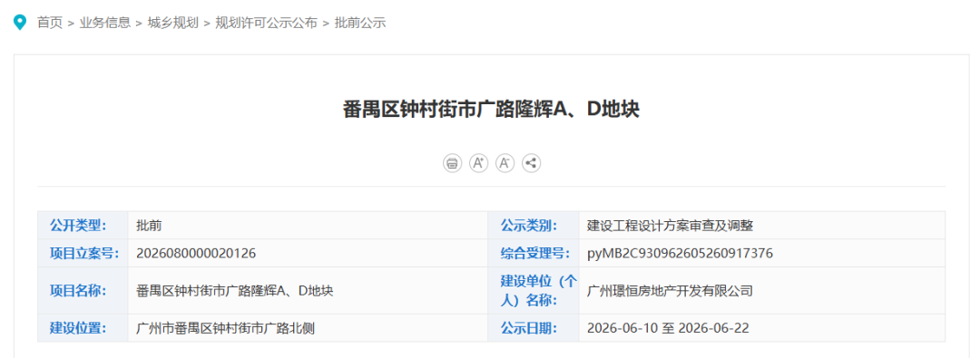Click acceptance number pyMB2C930962605260917376
Screen dimensions: 980x358
pyautogui.click(x=680, y=253)
